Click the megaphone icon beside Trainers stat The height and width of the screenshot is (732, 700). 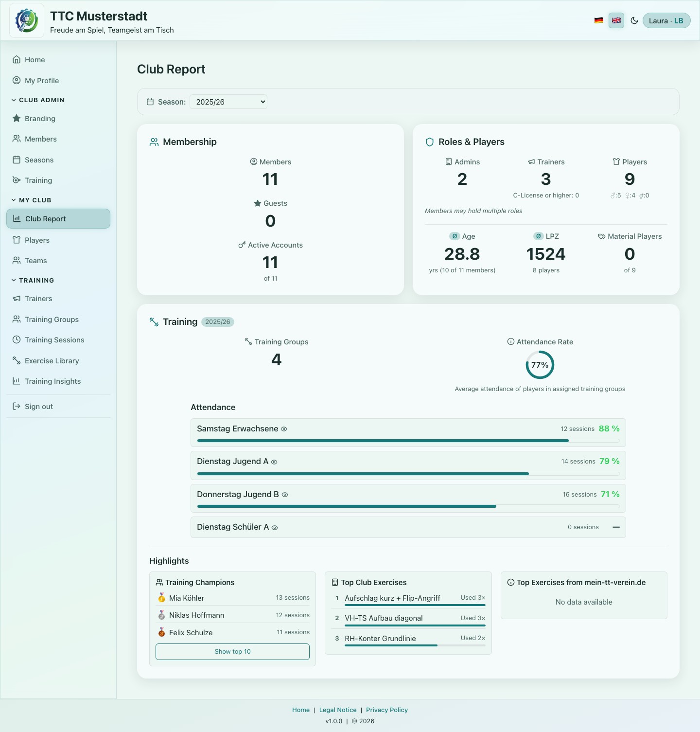(531, 161)
